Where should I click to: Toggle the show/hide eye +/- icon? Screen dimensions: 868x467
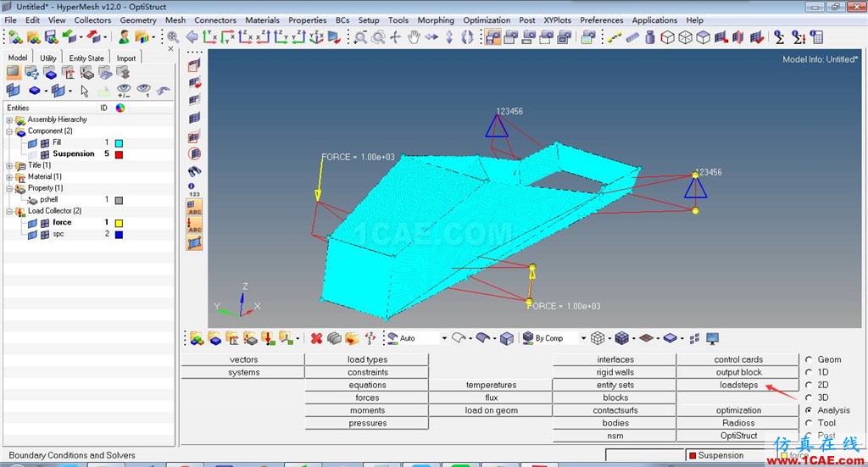(124, 91)
